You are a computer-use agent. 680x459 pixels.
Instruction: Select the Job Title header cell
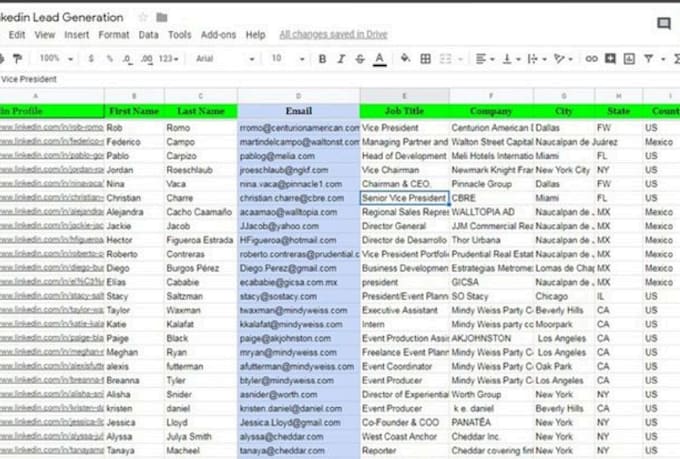click(x=404, y=111)
